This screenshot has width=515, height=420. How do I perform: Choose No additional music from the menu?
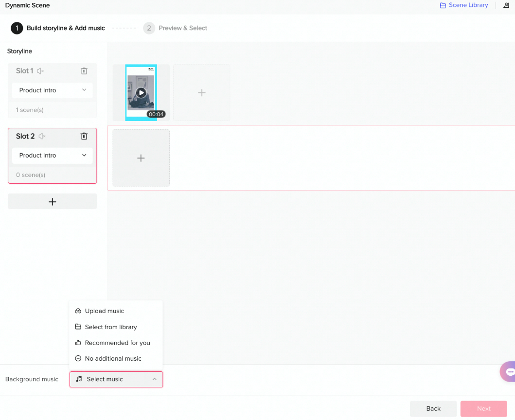(113, 358)
